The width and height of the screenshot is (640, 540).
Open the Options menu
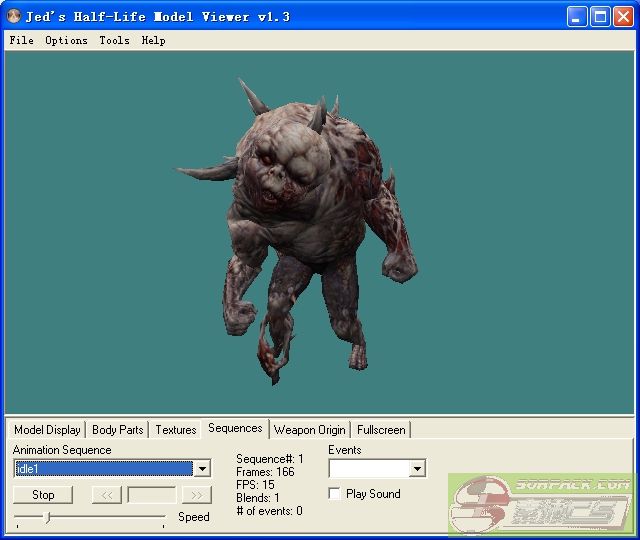66,40
